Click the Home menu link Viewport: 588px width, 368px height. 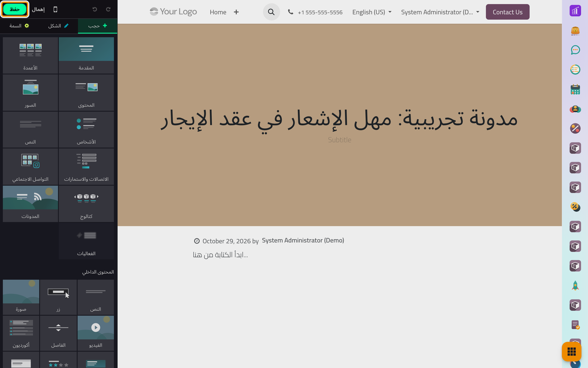pos(218,12)
